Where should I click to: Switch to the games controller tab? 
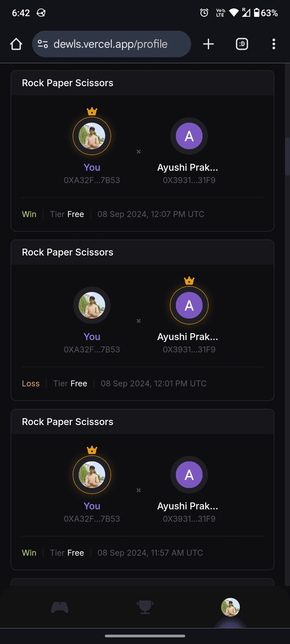coord(60,607)
